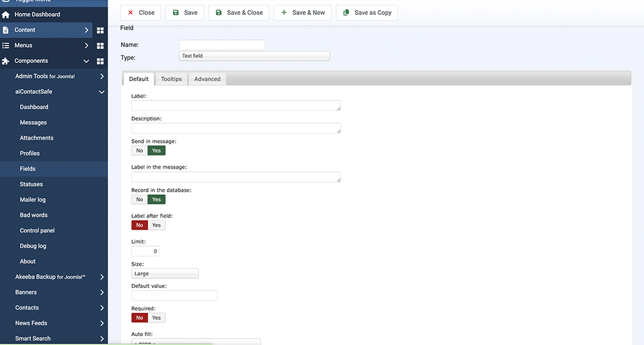The image size is (644, 345).
Task: Set Send in message to No
Action: pyautogui.click(x=140, y=151)
